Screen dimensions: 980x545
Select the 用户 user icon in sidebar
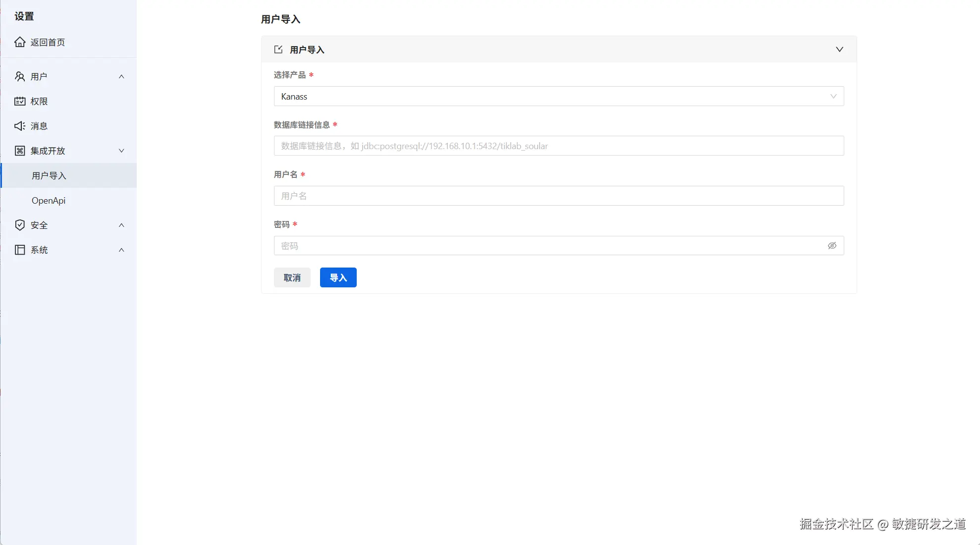[20, 76]
